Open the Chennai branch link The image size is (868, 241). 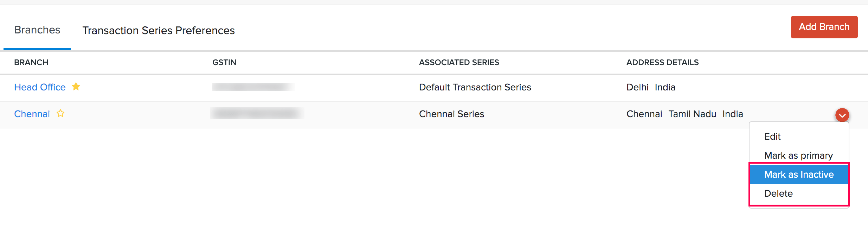32,114
